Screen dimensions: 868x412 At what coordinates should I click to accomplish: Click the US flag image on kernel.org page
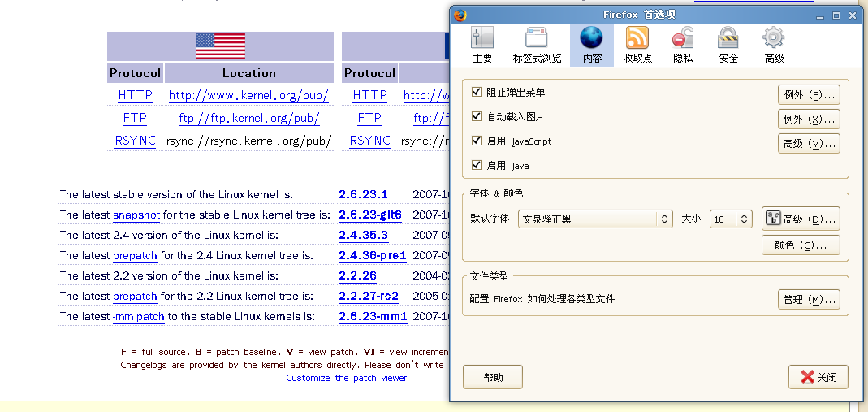point(220,46)
